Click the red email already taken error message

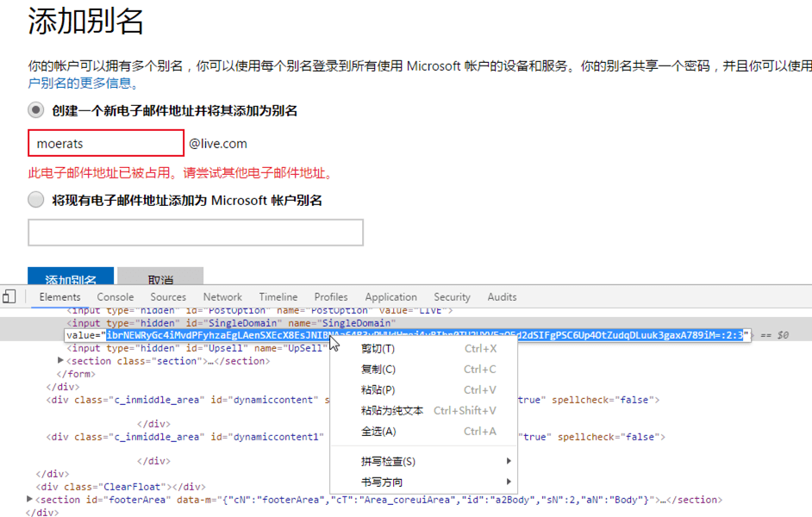click(179, 173)
